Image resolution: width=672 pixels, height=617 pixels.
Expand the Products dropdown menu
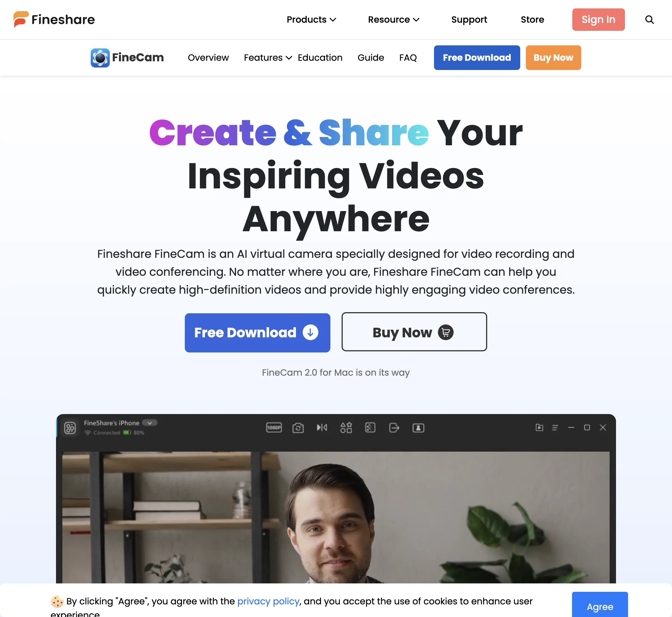click(311, 20)
